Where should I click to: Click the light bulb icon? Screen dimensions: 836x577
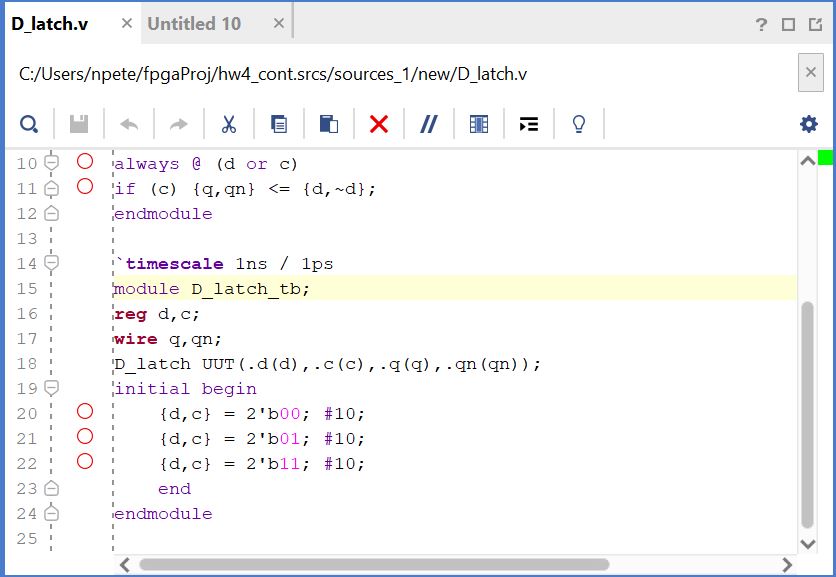coord(578,124)
